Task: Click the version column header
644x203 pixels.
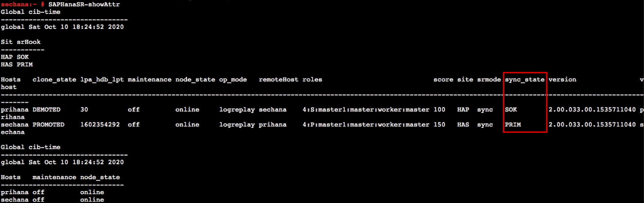Action: pos(562,80)
